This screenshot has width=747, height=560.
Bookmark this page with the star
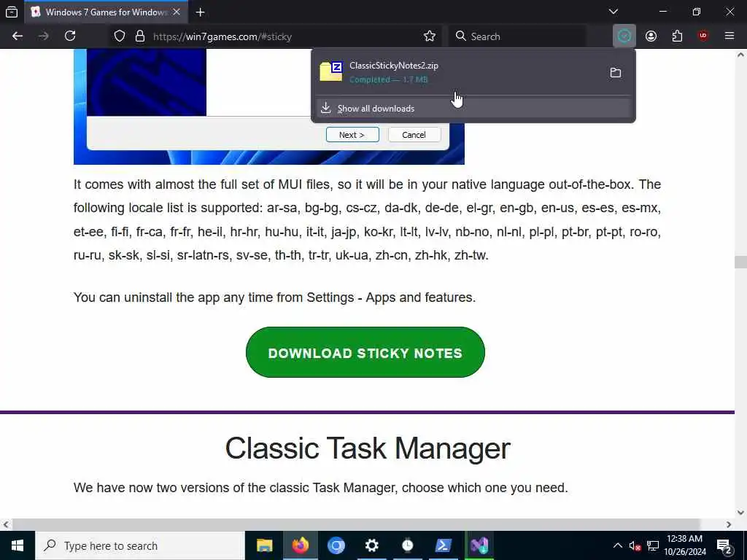[x=429, y=36]
